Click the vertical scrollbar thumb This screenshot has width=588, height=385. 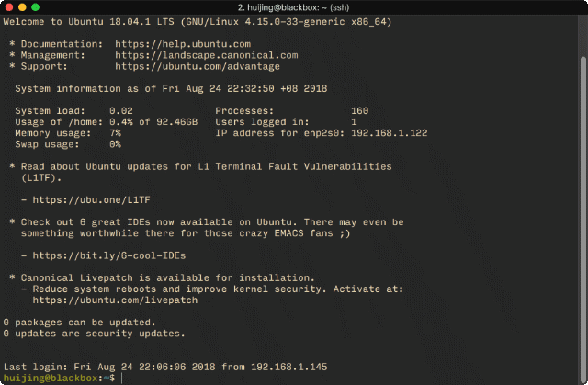coord(583,219)
